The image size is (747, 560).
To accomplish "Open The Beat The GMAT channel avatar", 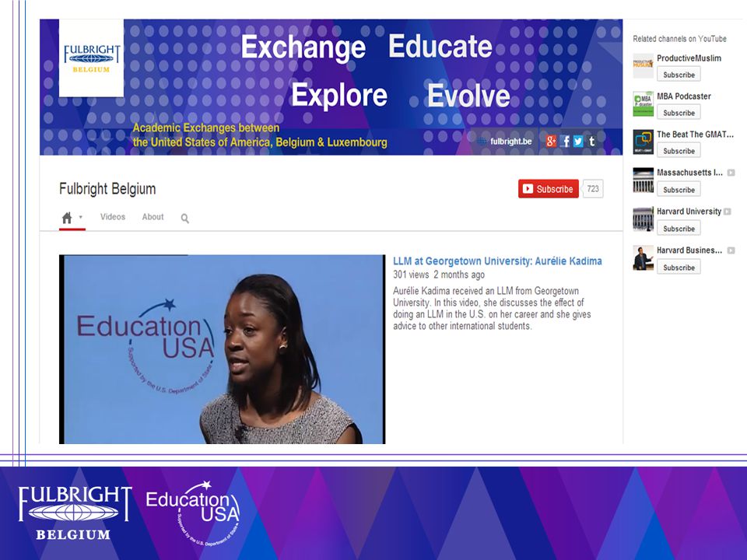I will point(644,142).
